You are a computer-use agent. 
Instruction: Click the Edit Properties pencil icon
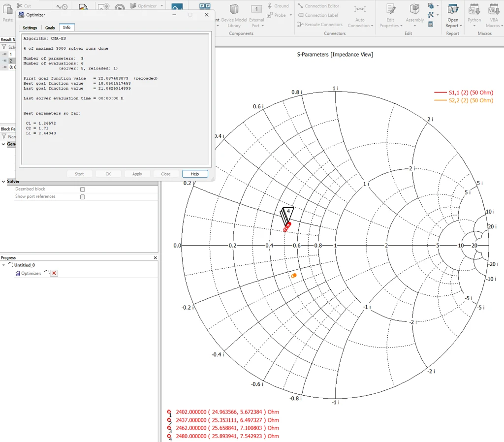(x=390, y=10)
